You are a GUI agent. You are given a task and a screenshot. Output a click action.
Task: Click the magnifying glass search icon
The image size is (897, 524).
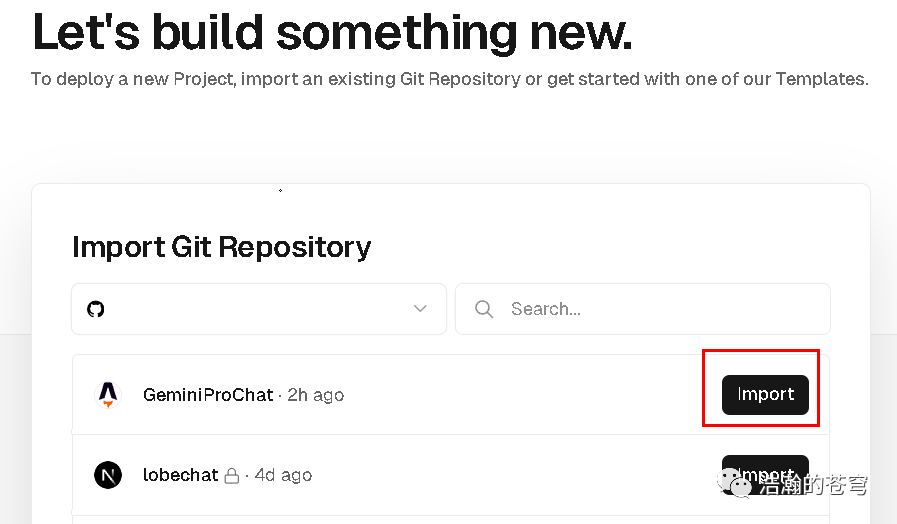coord(484,309)
